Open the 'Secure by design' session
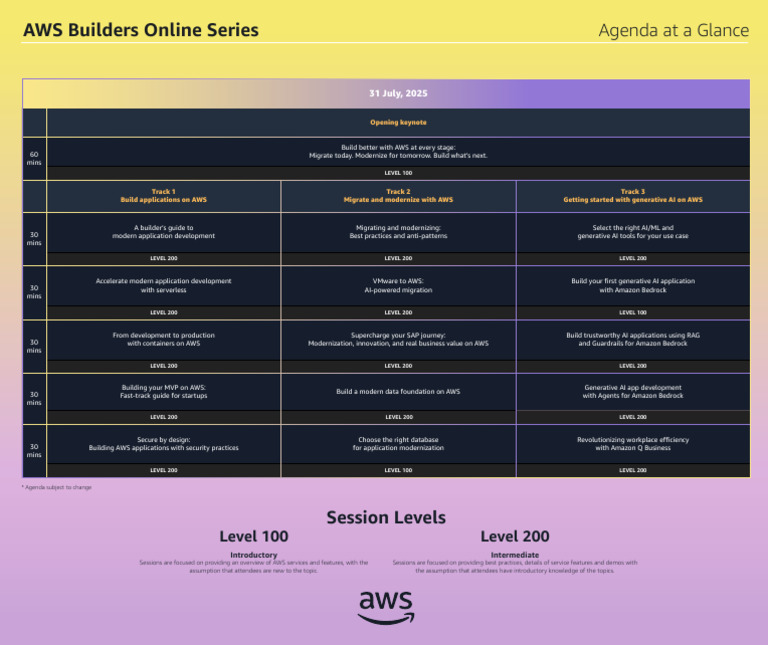Screen dimensions: 768x645 164,444
